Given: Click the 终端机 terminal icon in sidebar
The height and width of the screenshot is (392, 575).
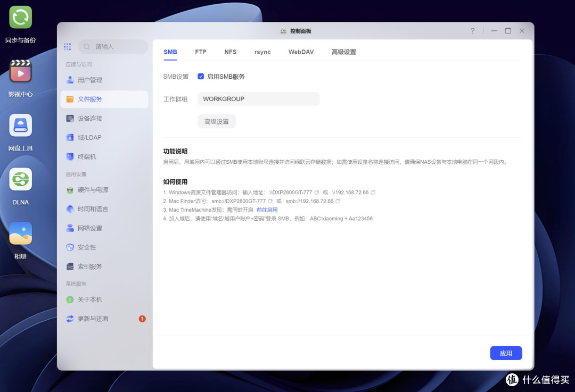Looking at the screenshot, I should click(70, 156).
